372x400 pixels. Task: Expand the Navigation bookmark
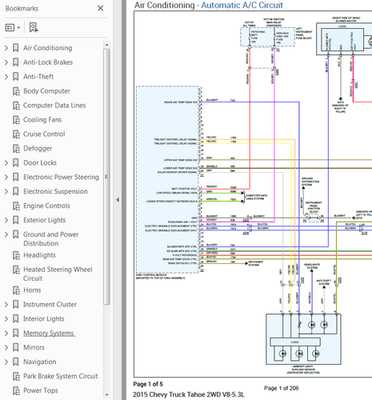(6, 362)
